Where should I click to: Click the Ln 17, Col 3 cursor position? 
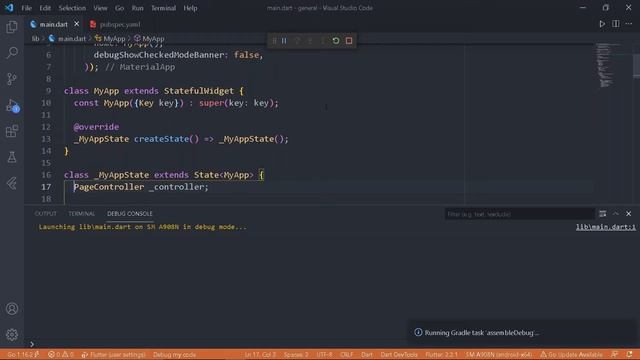(x=260, y=355)
